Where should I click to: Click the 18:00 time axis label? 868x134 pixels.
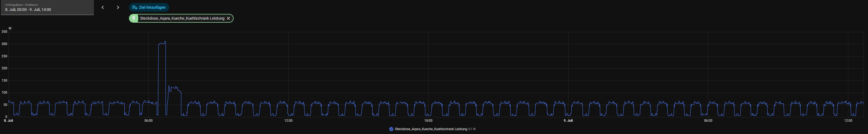[x=428, y=121]
